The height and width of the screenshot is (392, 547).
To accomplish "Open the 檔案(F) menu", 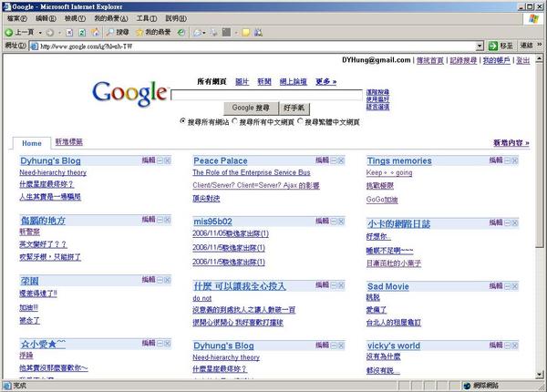I will pyautogui.click(x=16, y=18).
